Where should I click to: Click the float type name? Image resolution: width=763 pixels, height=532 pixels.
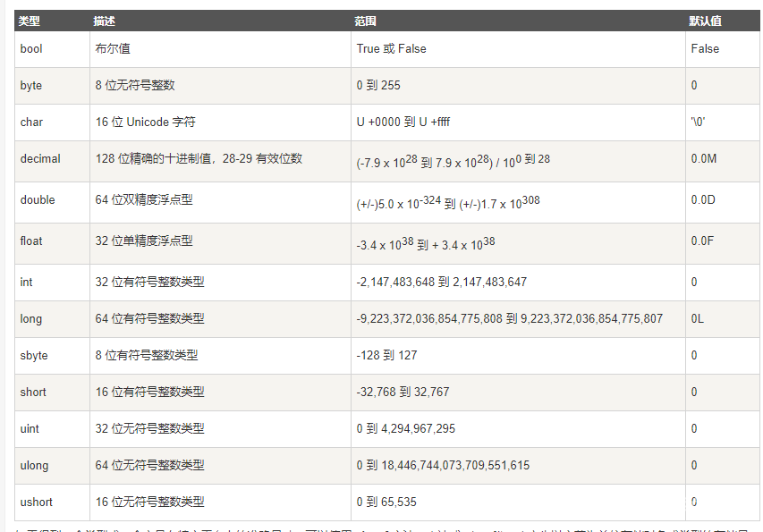pos(31,241)
